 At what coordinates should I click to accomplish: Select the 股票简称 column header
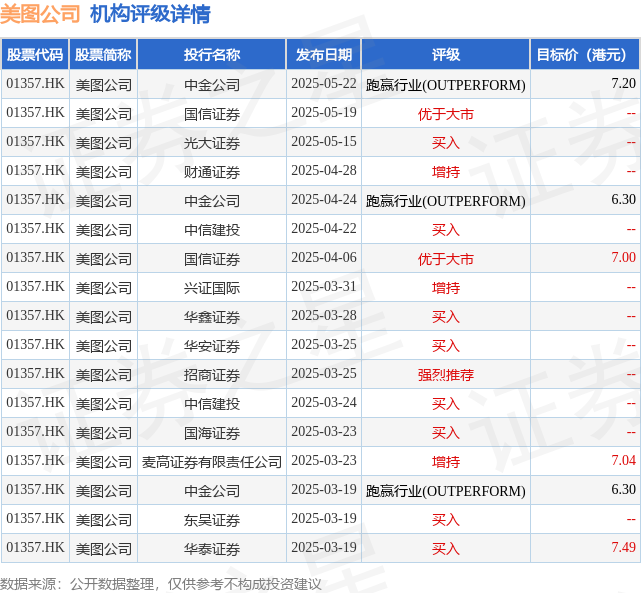[103, 54]
